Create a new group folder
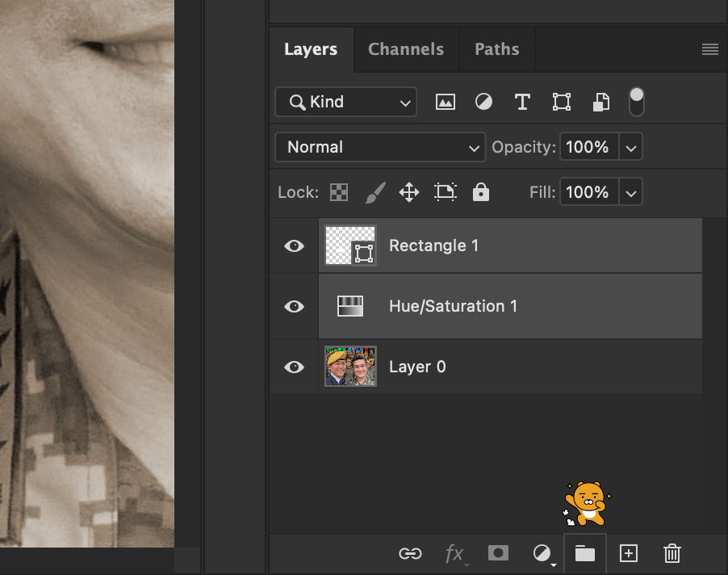 (584, 554)
